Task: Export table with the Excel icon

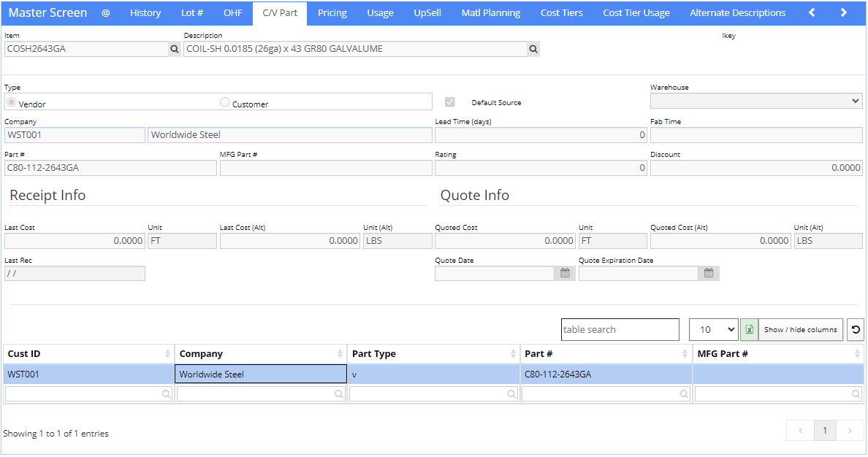Action: (x=749, y=330)
